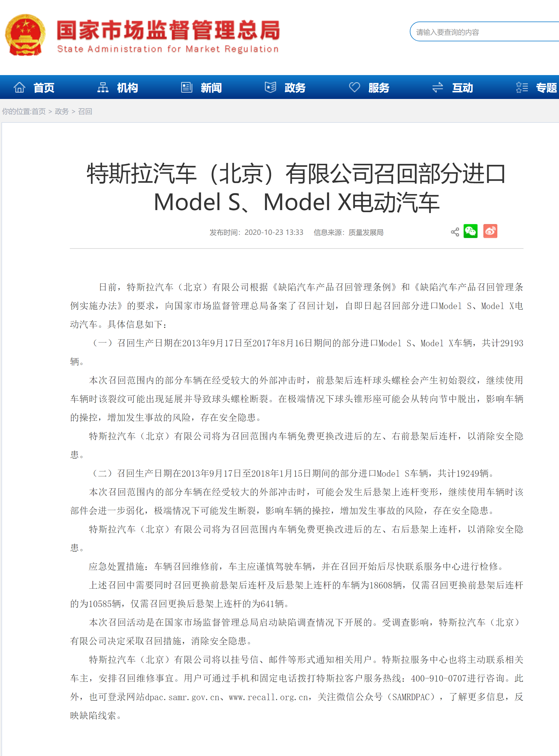Open the 机构 navigation menu item

point(128,88)
